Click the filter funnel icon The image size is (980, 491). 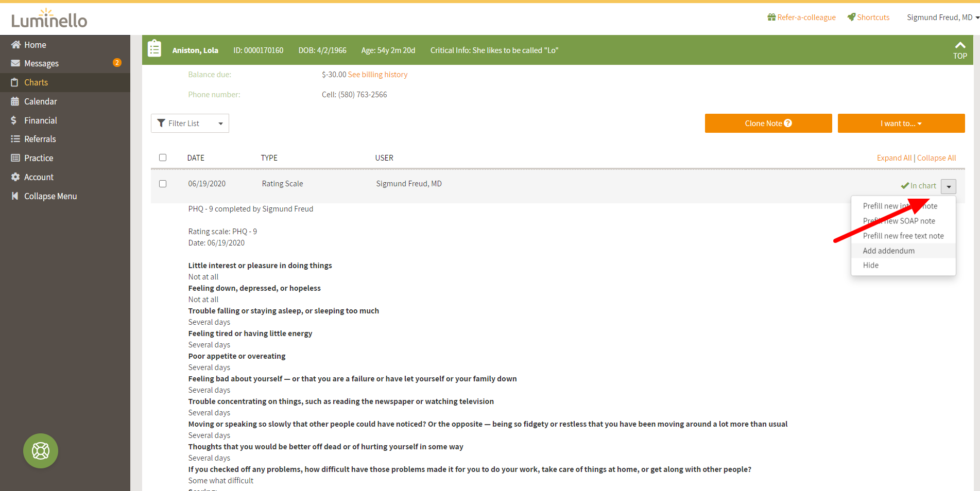[161, 123]
